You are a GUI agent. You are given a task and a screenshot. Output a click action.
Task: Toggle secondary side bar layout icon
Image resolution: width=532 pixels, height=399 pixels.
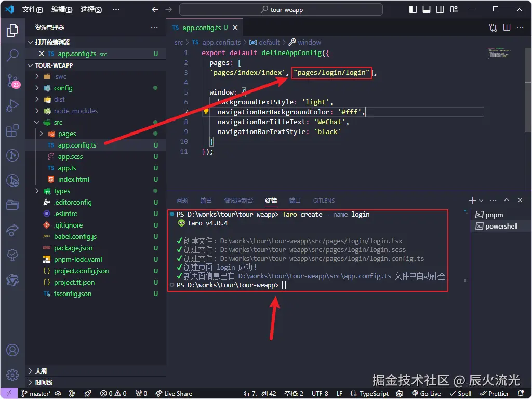point(440,9)
